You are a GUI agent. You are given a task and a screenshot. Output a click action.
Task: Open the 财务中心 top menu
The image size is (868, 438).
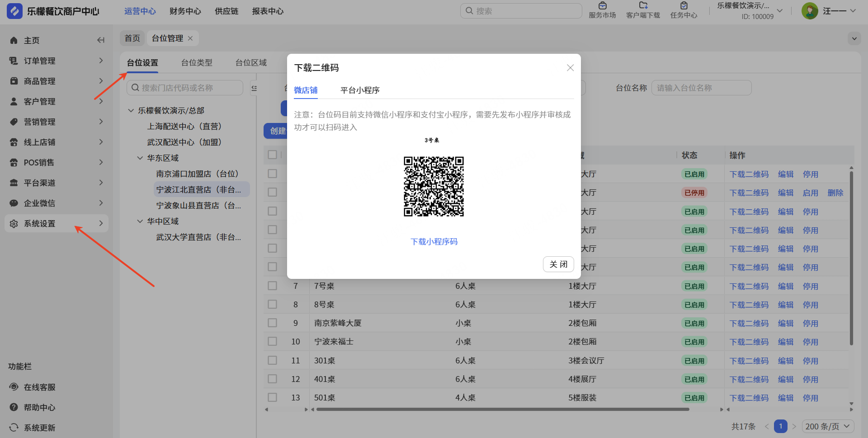pyautogui.click(x=185, y=11)
